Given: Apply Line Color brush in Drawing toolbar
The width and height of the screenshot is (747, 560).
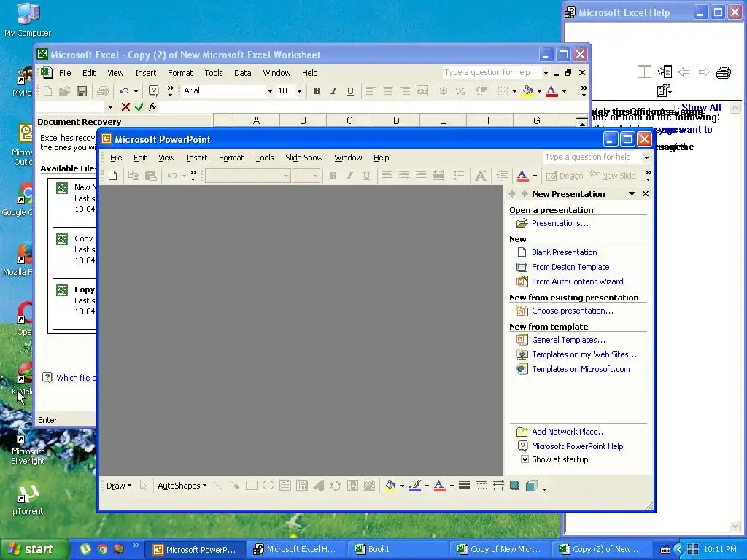Looking at the screenshot, I should (415, 485).
